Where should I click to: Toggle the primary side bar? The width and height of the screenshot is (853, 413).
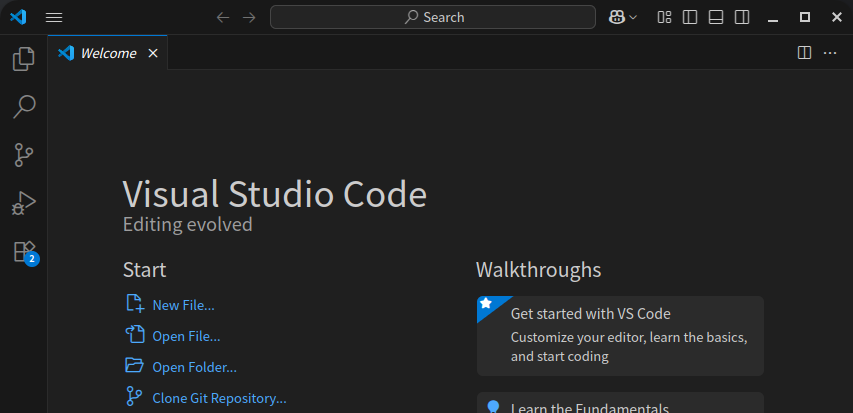click(690, 17)
